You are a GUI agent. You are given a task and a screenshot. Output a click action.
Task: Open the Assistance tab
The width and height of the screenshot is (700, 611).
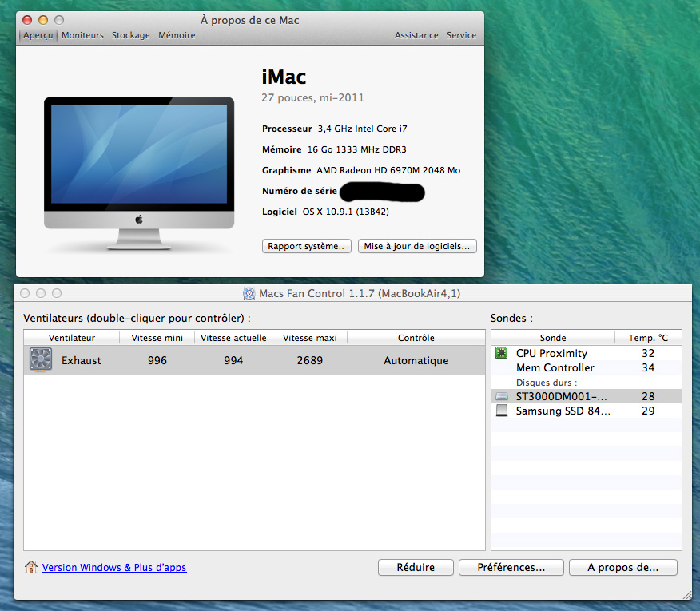click(x=416, y=35)
